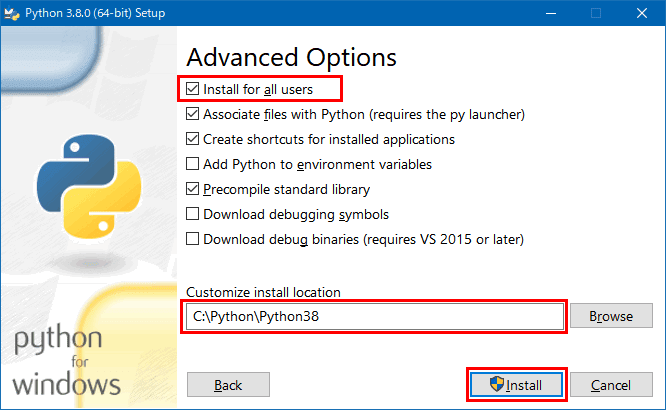Screen dimensions: 666x410
Task: Start setup with the Install button
Action: [x=516, y=385]
